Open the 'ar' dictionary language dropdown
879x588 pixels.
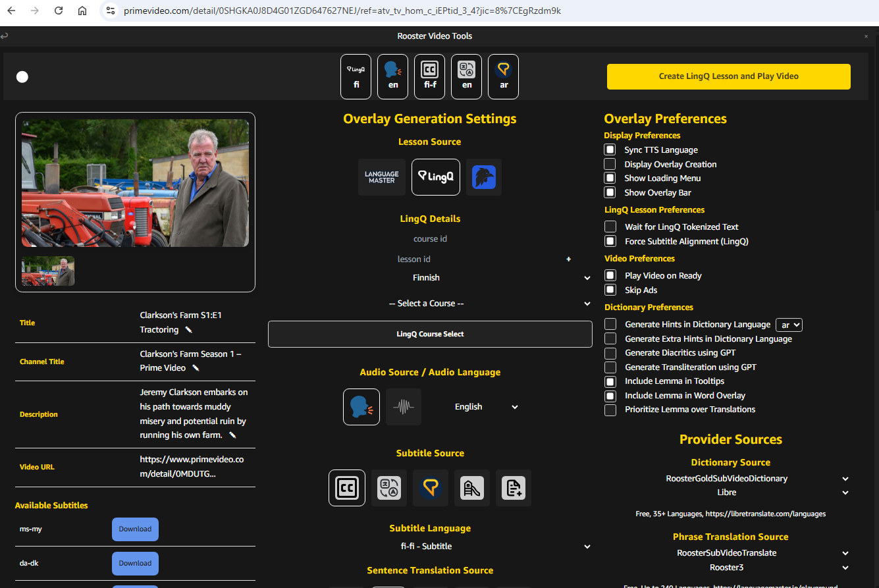pos(789,325)
